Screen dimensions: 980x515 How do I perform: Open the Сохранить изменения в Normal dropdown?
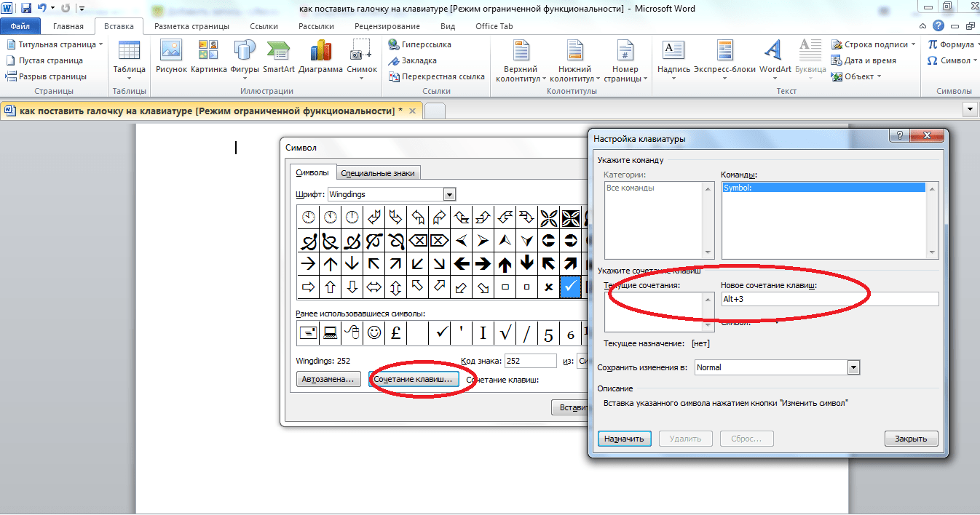[x=854, y=367]
